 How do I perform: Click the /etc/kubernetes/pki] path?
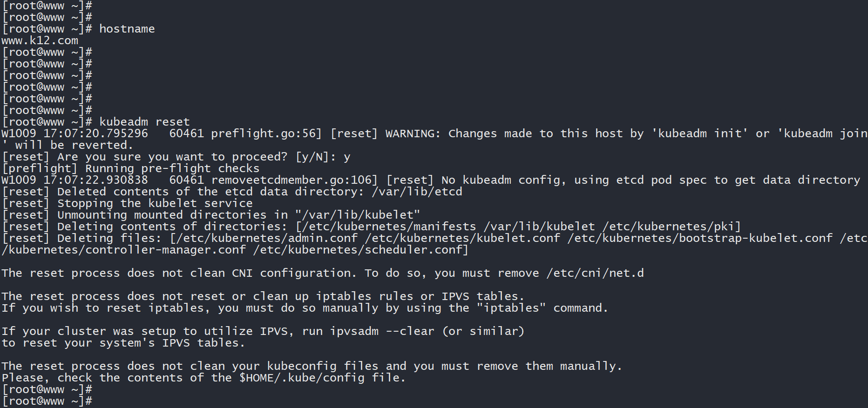tap(671, 227)
